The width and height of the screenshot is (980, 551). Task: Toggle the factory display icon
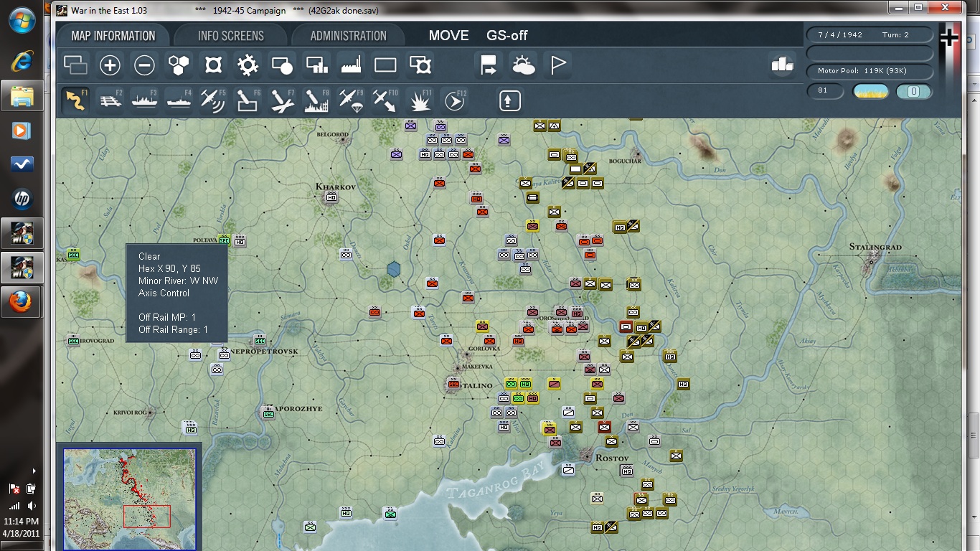[351, 66]
